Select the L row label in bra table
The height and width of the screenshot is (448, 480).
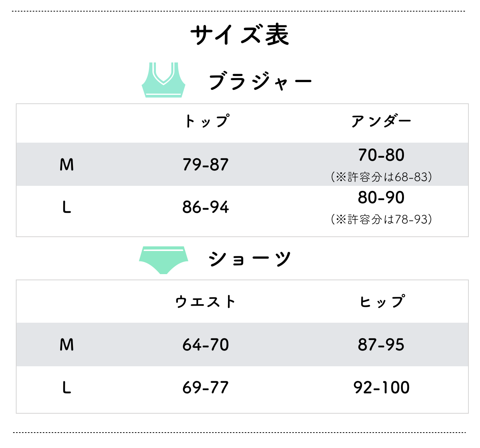tap(67, 208)
